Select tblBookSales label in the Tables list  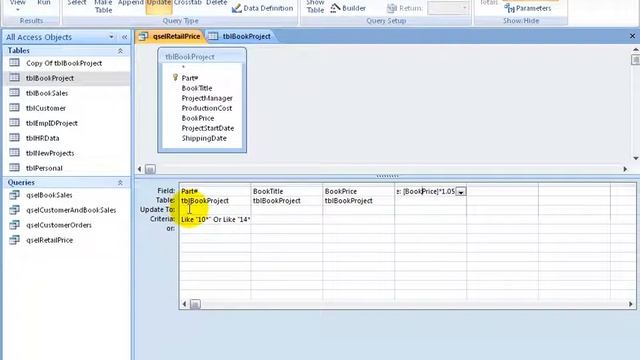[x=47, y=93]
